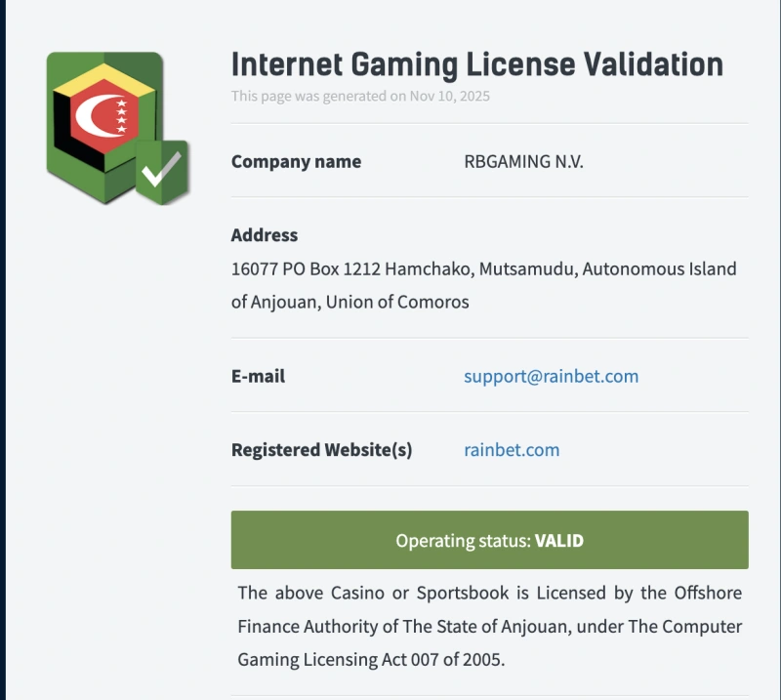Click the 'of Anjouan, Union of Comoros' line
Viewport: 781px width, 700px height.
click(349, 302)
